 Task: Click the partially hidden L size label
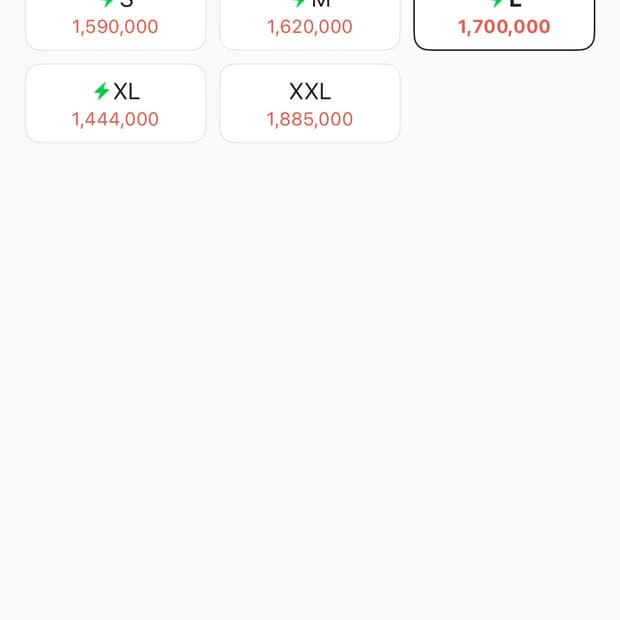pyautogui.click(x=515, y=4)
